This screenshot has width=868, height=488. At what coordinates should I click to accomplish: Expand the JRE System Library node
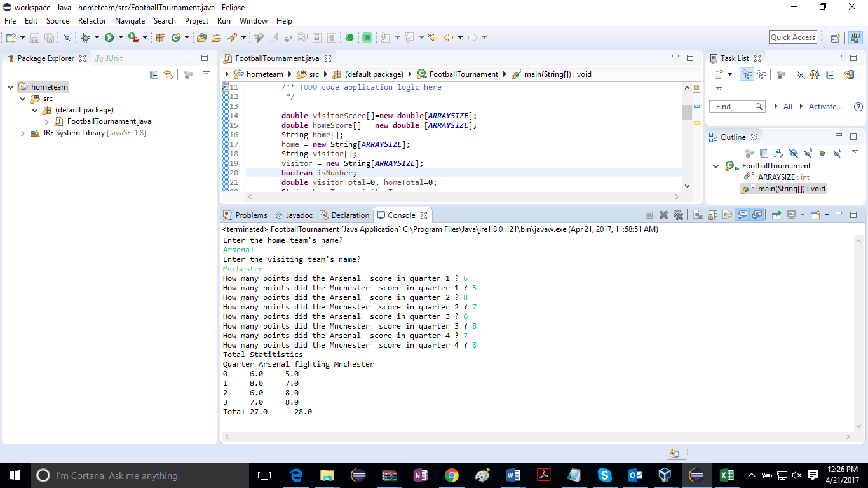point(23,133)
